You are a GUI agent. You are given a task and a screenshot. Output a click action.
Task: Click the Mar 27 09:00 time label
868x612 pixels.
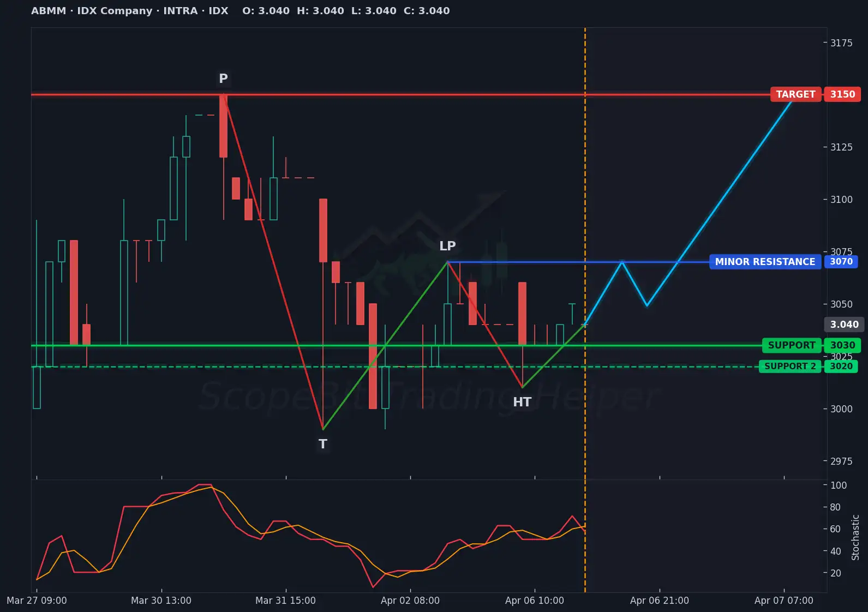click(x=37, y=601)
